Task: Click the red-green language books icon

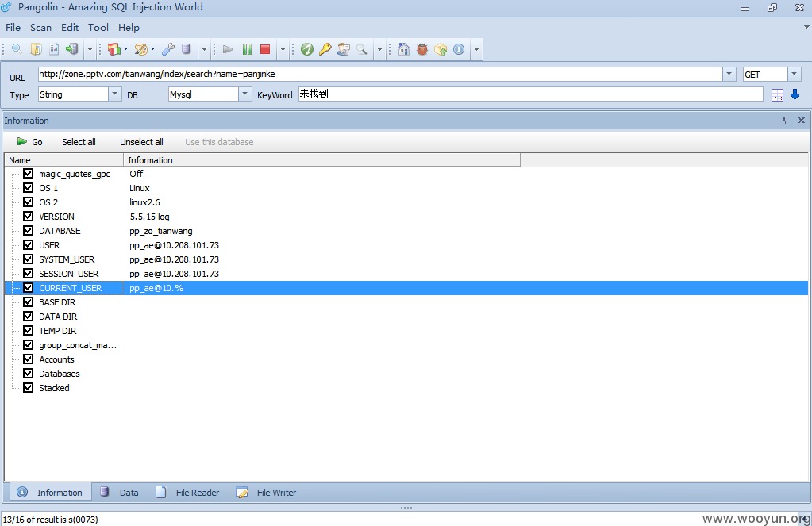Action: click(x=114, y=49)
